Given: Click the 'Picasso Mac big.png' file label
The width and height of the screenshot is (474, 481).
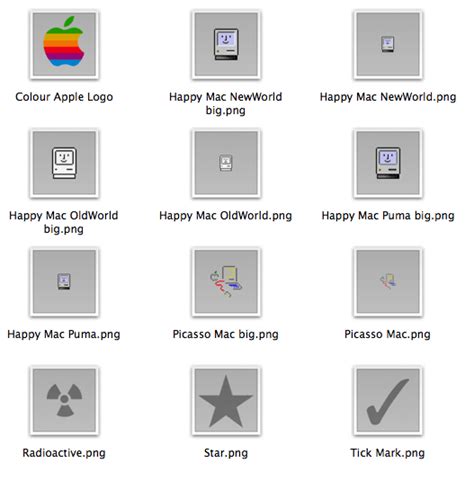Looking at the screenshot, I should pyautogui.click(x=226, y=334).
